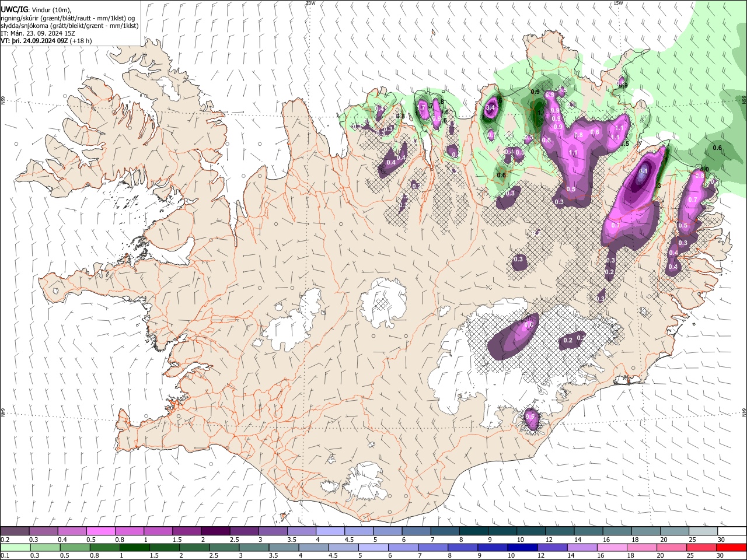The height and width of the screenshot is (560, 747).
Task: Select the crimson 25 mm rain legend swatch
Action: 701,547
